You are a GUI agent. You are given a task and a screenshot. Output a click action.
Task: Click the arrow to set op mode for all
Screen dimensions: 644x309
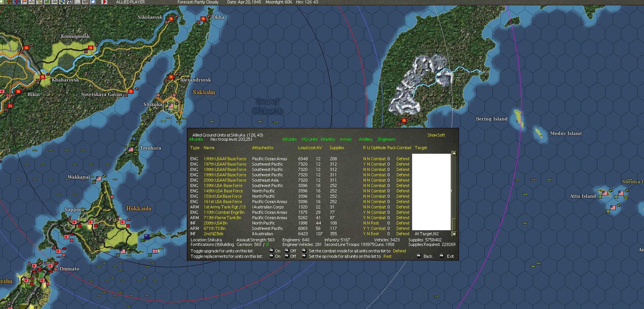click(304, 256)
